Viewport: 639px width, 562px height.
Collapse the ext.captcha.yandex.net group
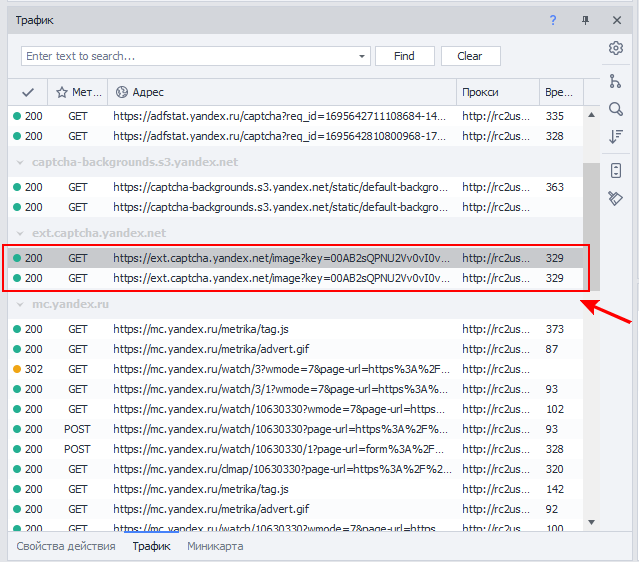coord(20,233)
